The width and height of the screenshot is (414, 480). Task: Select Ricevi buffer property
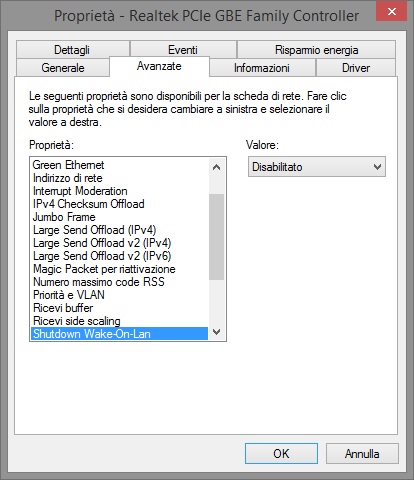[x=119, y=308]
